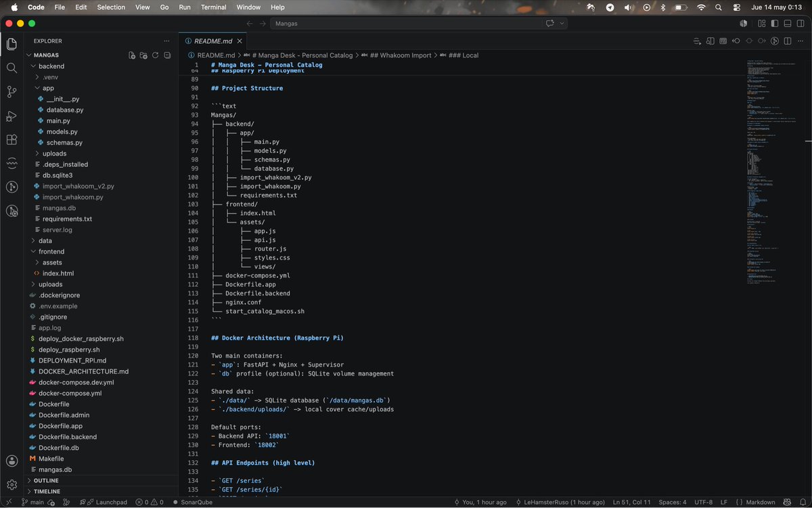Click the errors and warnings counter
Image resolution: width=812 pixels, height=508 pixels.
[150, 502]
